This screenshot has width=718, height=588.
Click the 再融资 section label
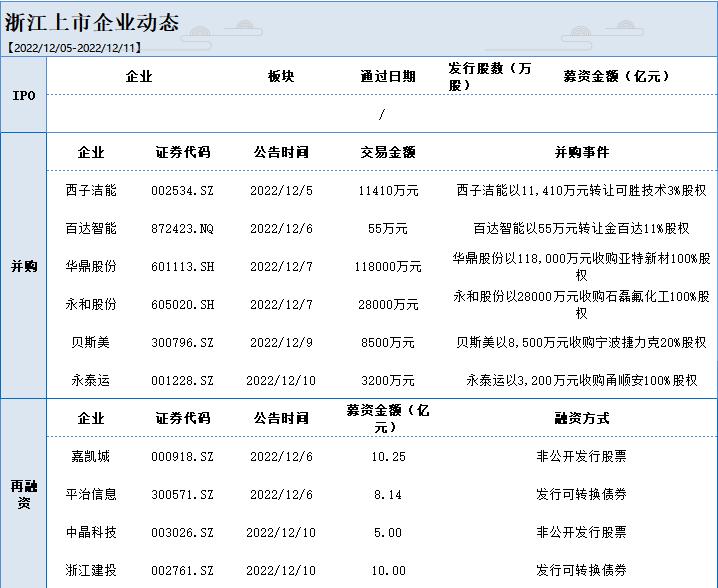click(x=24, y=494)
